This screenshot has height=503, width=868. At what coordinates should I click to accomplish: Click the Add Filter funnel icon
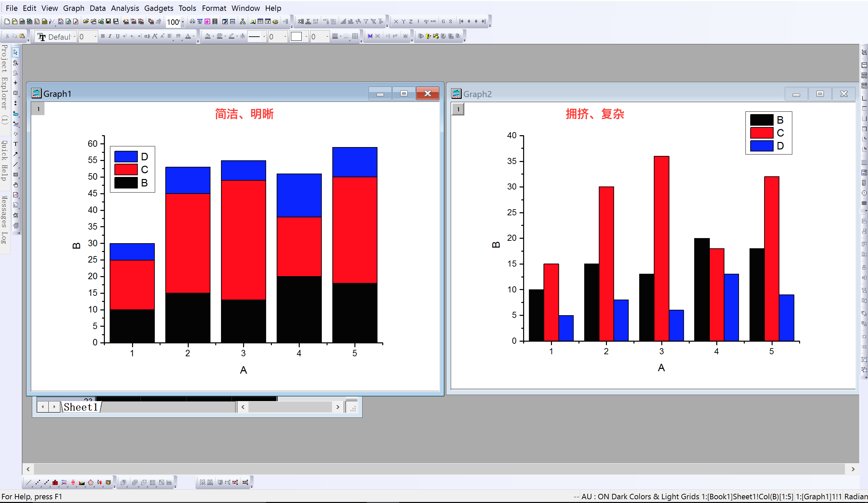366,21
